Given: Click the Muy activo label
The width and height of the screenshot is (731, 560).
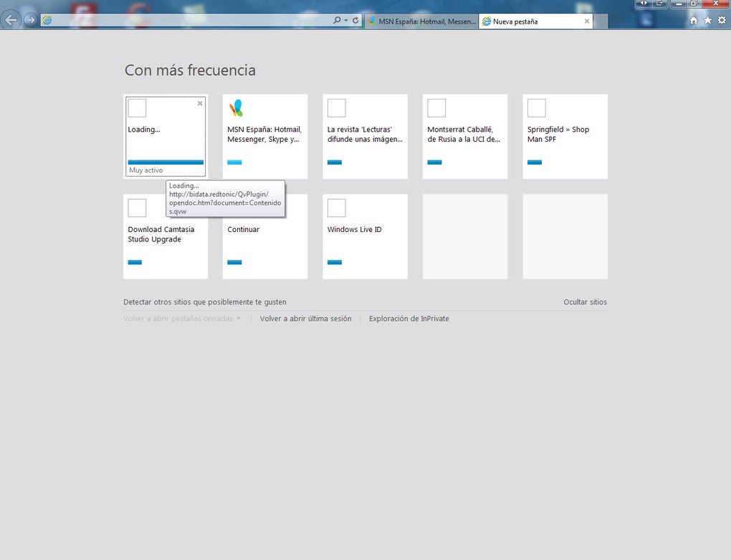Looking at the screenshot, I should pyautogui.click(x=146, y=170).
